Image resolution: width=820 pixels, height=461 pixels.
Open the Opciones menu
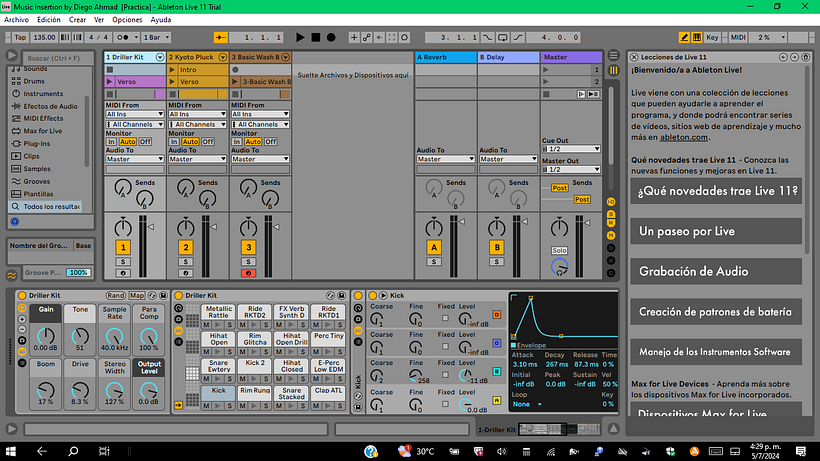click(x=127, y=19)
